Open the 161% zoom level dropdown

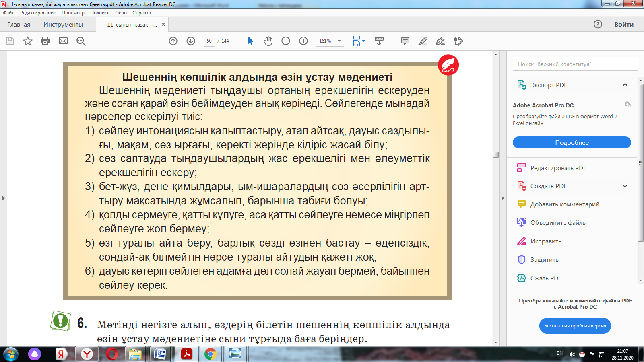click(x=339, y=41)
